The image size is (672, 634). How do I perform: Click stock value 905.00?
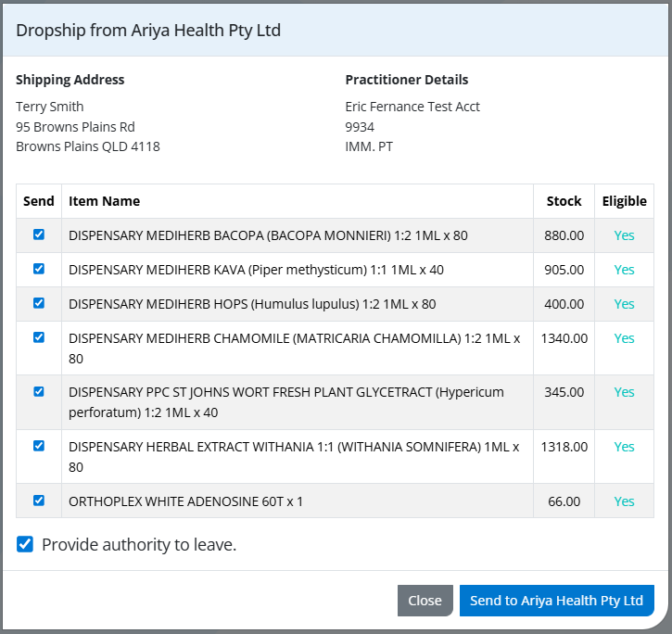tap(564, 270)
